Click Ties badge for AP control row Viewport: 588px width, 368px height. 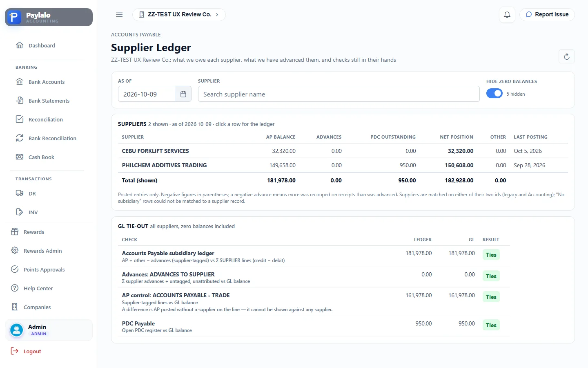pos(491,297)
